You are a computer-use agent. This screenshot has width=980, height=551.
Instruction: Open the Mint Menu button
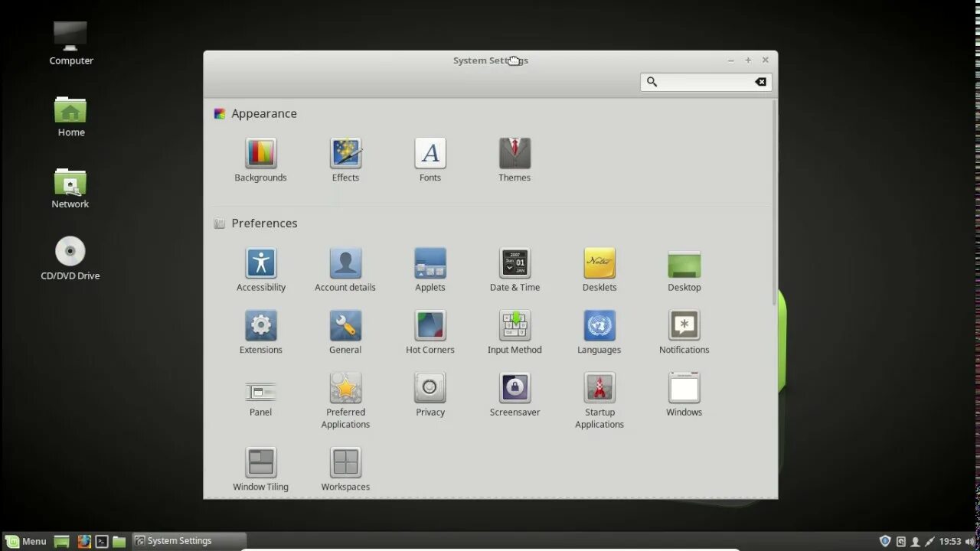click(x=27, y=541)
